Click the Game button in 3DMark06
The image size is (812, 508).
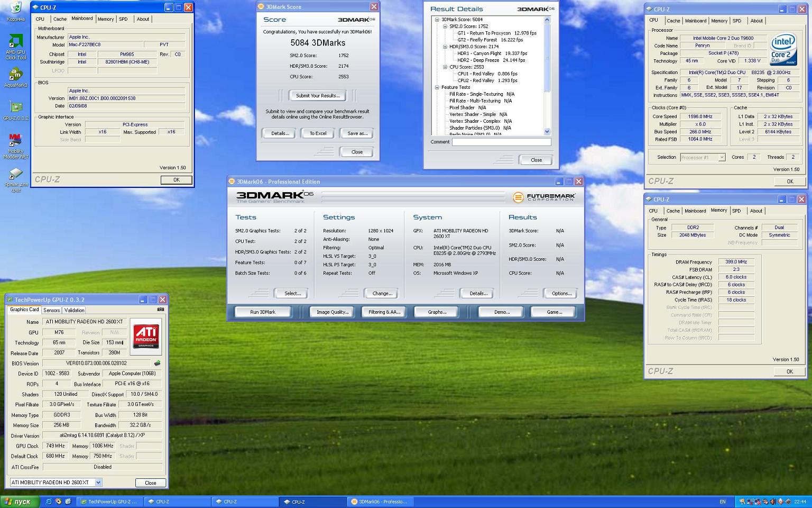[x=553, y=312]
